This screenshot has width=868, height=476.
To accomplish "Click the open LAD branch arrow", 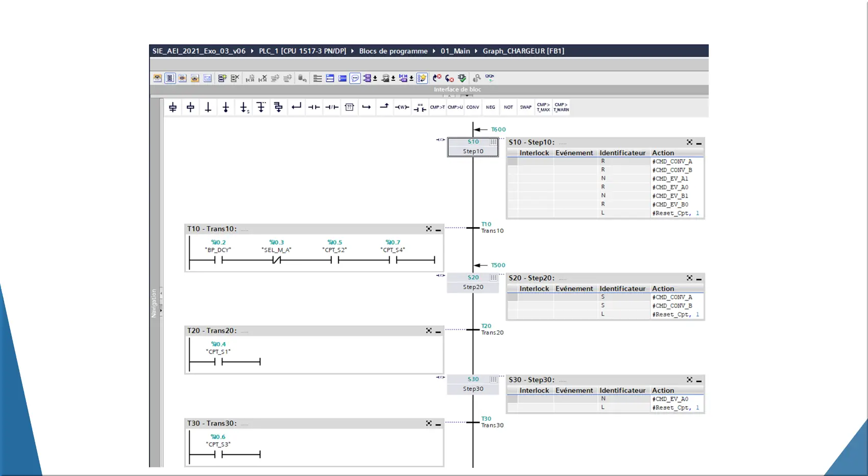I will click(x=367, y=107).
